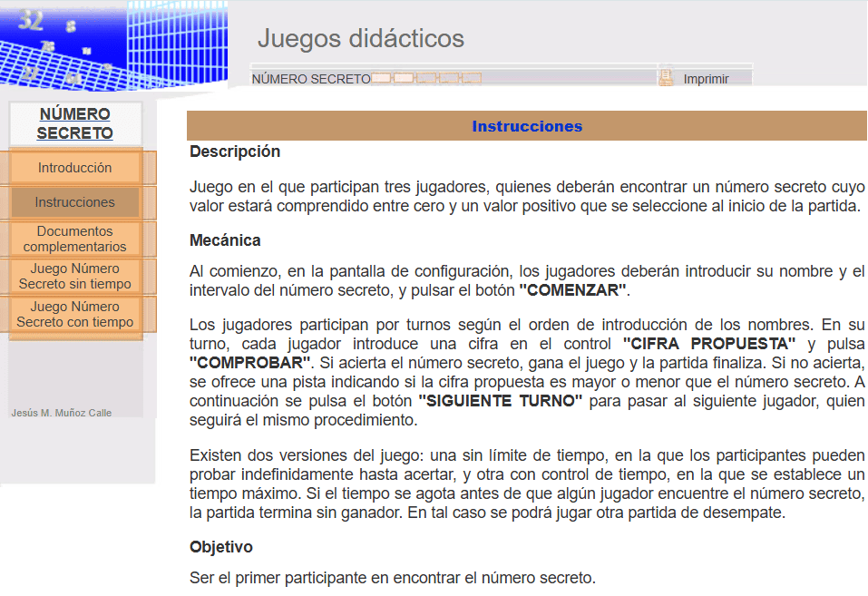The image size is (868, 596).
Task: Open the Introducción sidebar menu item
Action: [x=75, y=168]
